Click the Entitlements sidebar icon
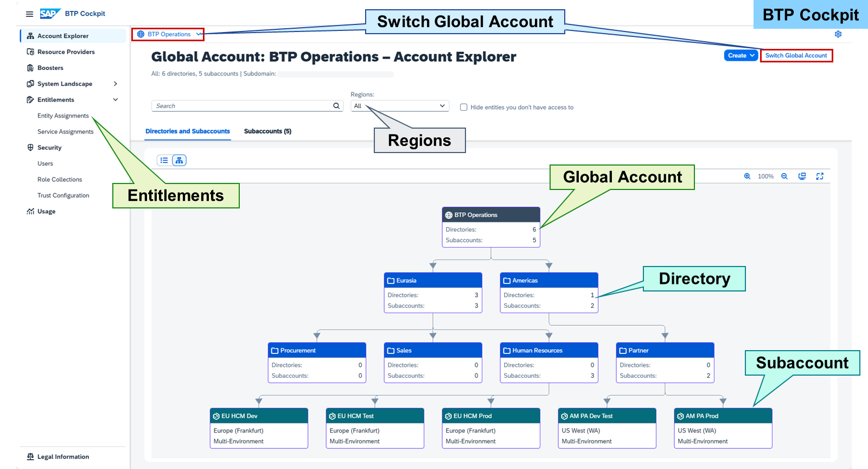 tap(30, 100)
